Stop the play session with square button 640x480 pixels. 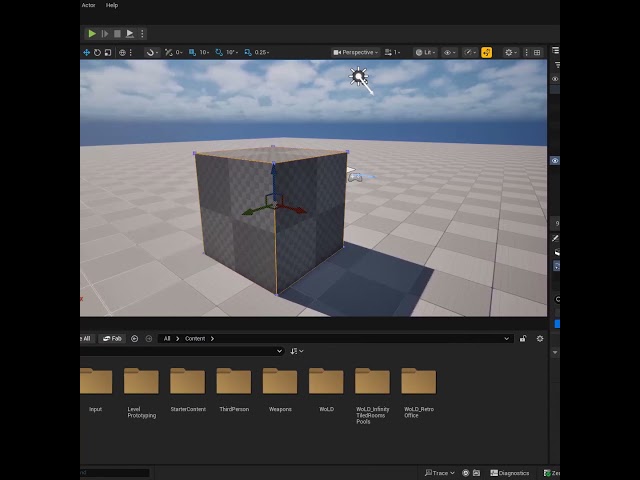(117, 33)
